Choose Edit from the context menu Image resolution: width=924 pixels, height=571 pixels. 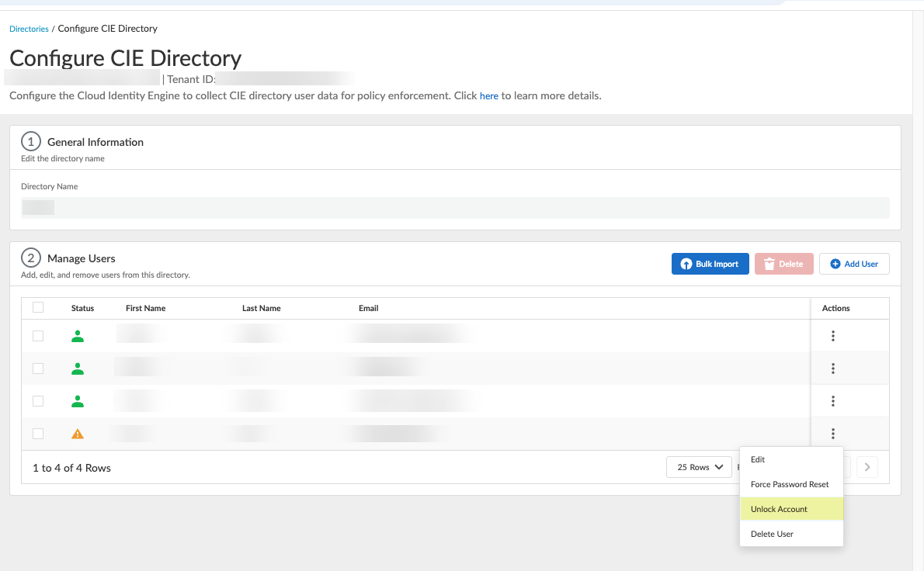pyautogui.click(x=791, y=460)
